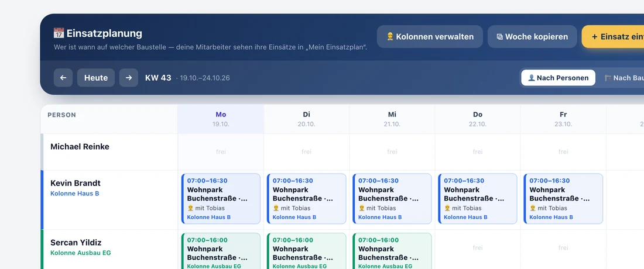Viewport: 644px width, 269px height.
Task: Click Michael Reinke's free Tuesday cell
Action: pos(306,151)
